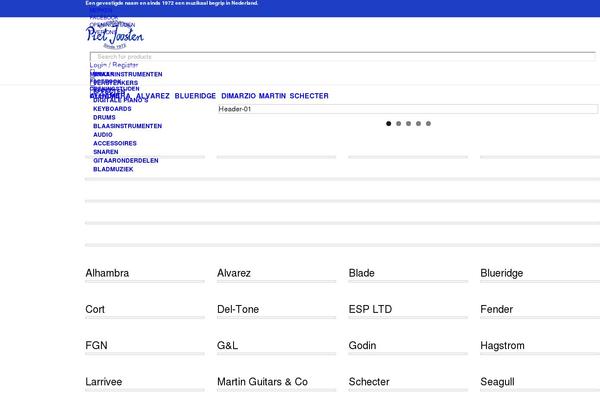Select BLAASINSTRUMENTEN in the category menu

(127, 126)
